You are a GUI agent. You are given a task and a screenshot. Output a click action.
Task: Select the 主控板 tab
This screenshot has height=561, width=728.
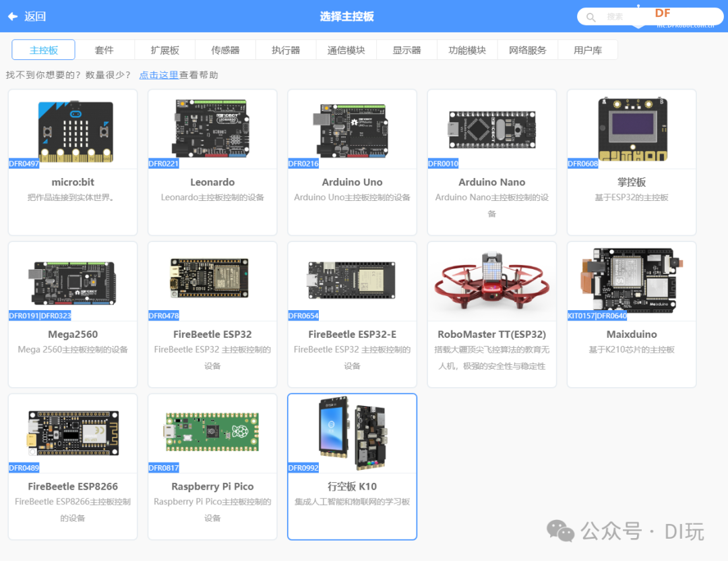pyautogui.click(x=43, y=50)
